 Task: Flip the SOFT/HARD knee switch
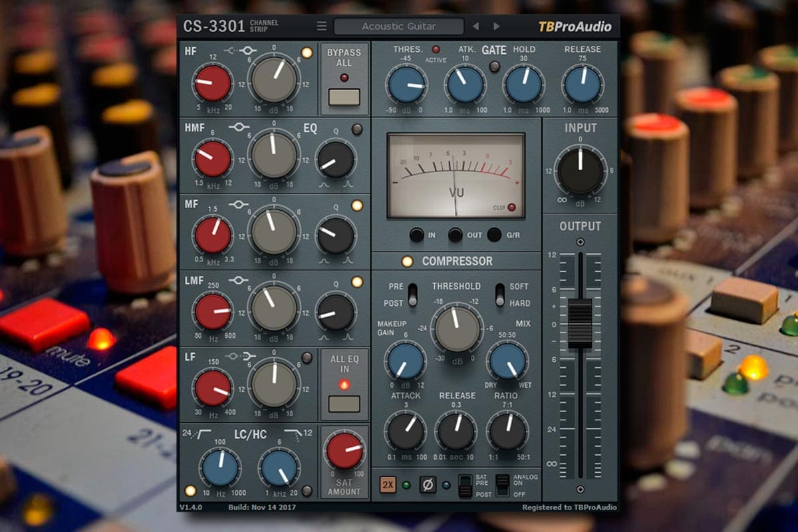(x=500, y=295)
